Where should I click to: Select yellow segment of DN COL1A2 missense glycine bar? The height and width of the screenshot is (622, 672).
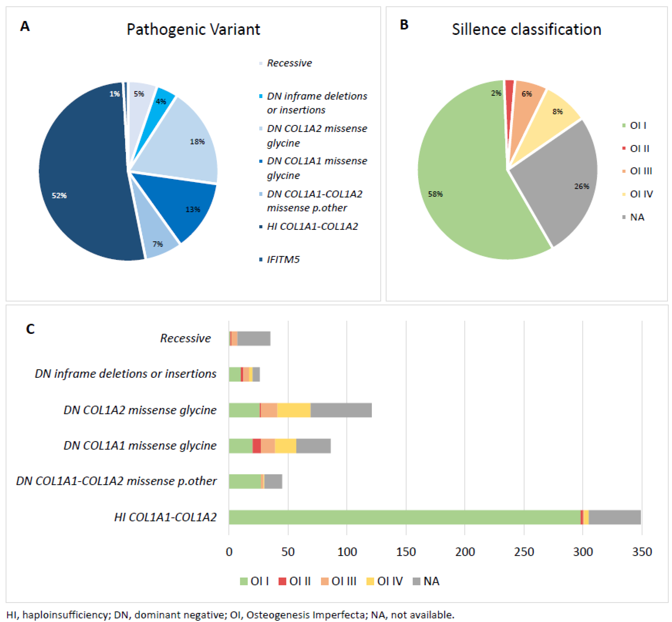click(x=294, y=410)
